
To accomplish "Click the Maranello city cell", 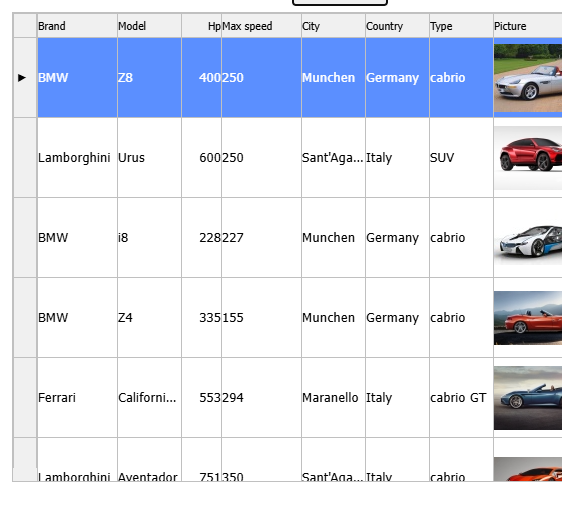I will coord(333,397).
